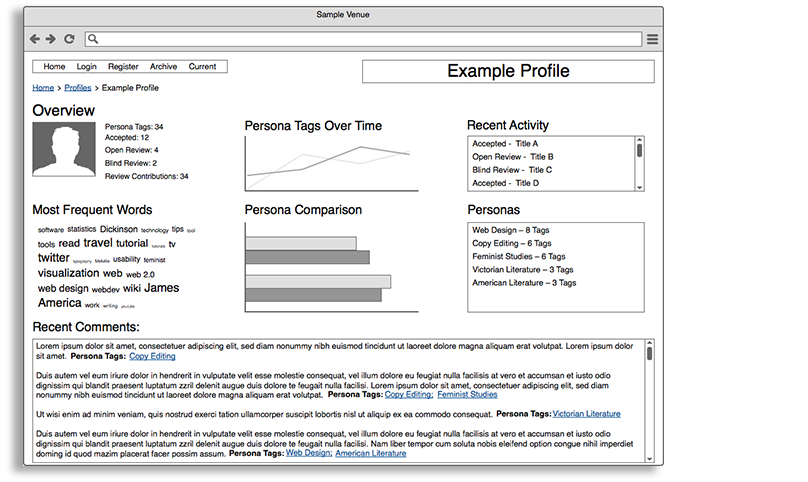Select 'American Literature – 3 Tags' persona
808x482 pixels.
(524, 282)
